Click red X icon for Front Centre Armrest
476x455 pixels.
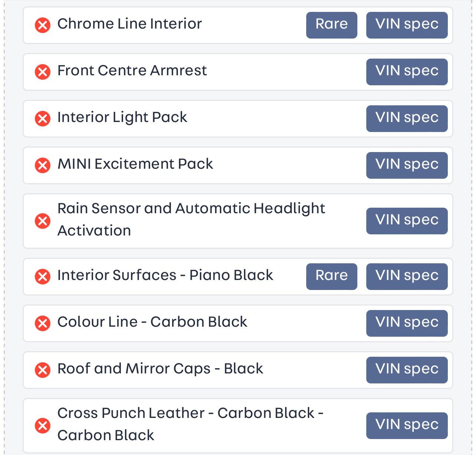point(43,72)
